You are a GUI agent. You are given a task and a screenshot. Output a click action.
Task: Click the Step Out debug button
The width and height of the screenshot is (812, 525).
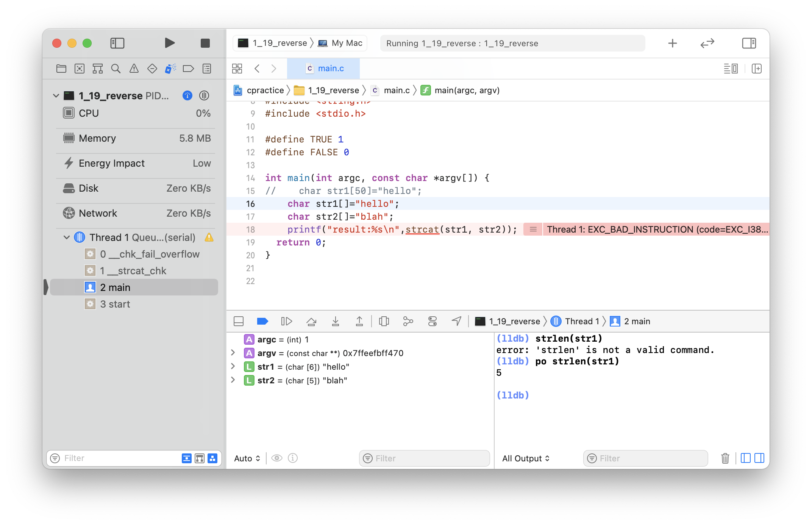point(359,321)
